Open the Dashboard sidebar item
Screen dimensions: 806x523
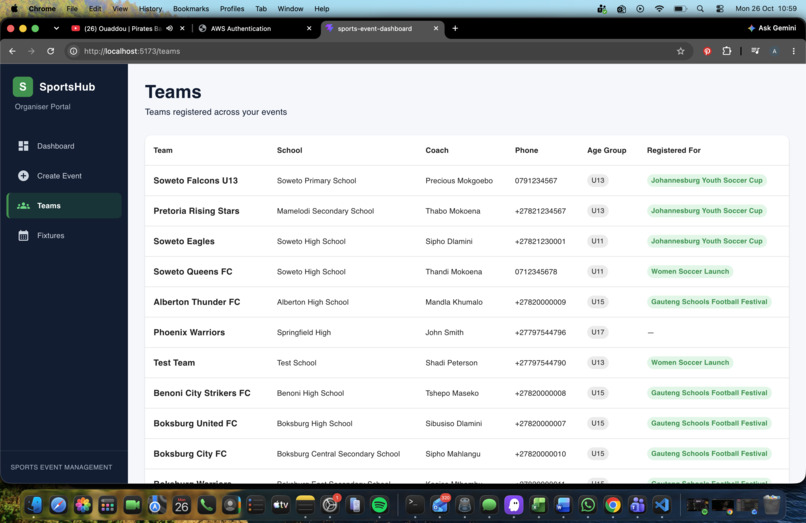64,146
